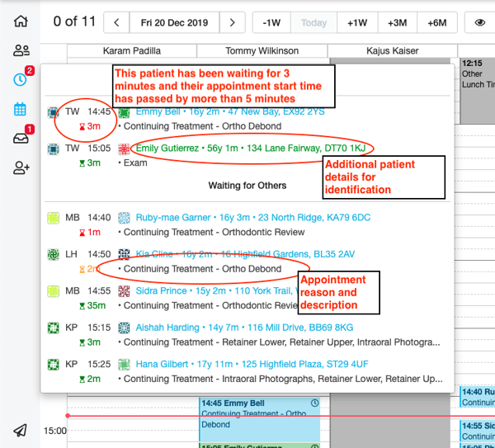Viewport: 495px width, 448px height.
Task: Select the Karam Padilla column header
Action: tap(133, 51)
